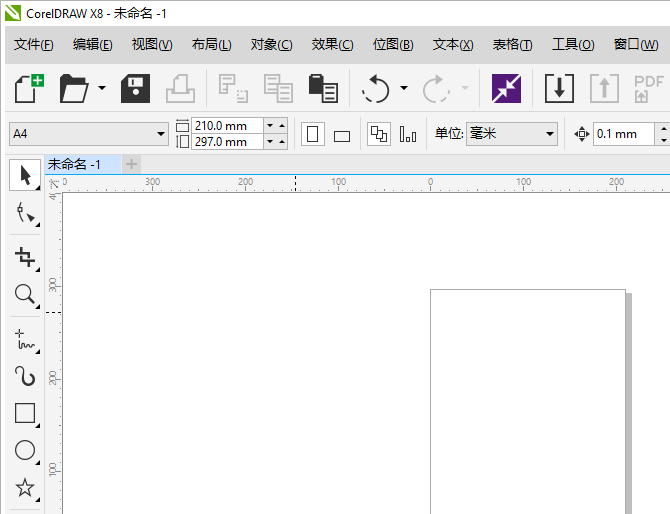
Task: Click the Import icon
Action: click(559, 88)
